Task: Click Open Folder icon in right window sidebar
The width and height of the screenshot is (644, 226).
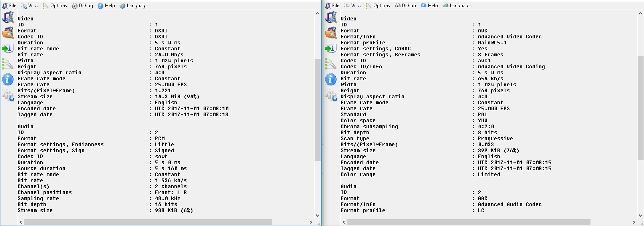Action: 331,33
